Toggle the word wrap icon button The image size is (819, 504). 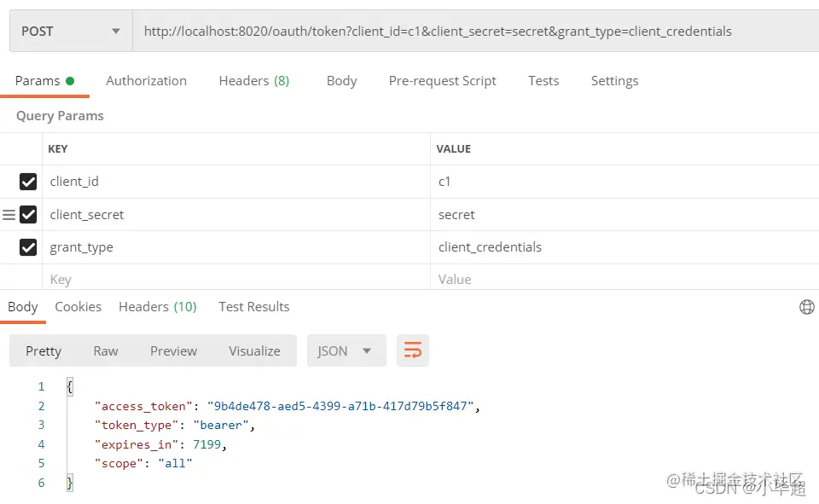(x=413, y=350)
